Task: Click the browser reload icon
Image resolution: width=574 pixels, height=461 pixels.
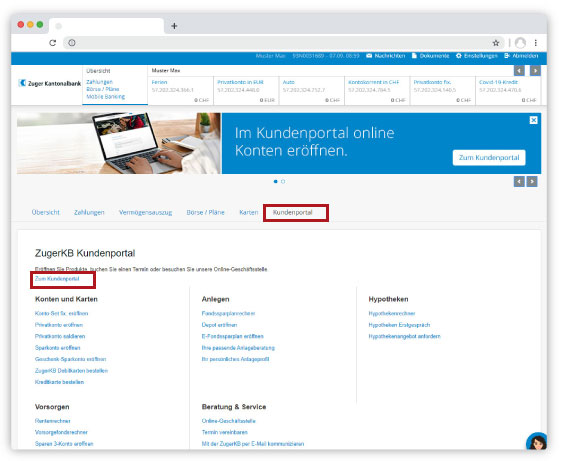Action: [53, 43]
